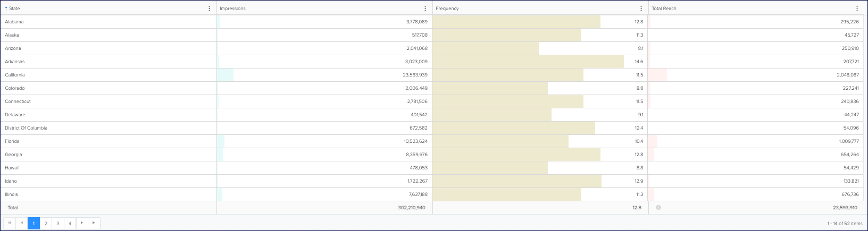Screen dimensions: 868x231
Task: Click total reach sum 23,593,910
Action: tap(845, 208)
